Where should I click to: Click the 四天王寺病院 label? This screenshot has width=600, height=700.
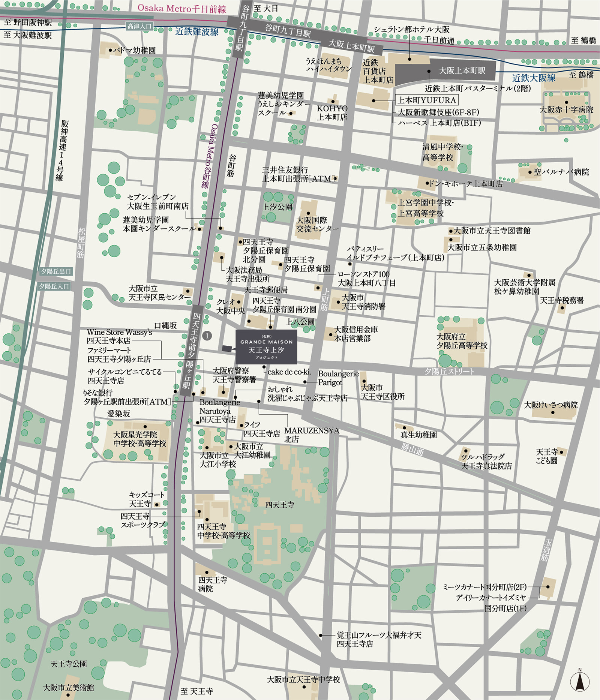(213, 584)
